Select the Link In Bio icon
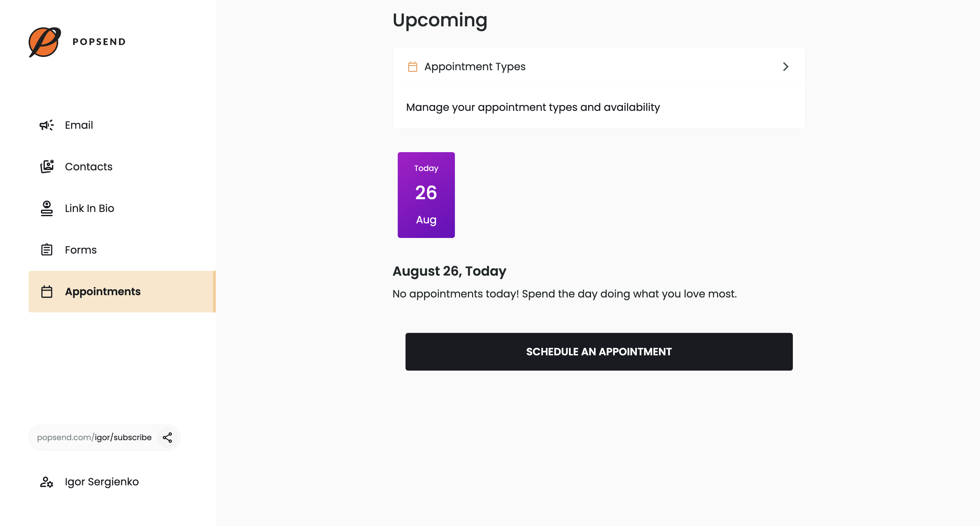The image size is (980, 526). click(x=46, y=208)
